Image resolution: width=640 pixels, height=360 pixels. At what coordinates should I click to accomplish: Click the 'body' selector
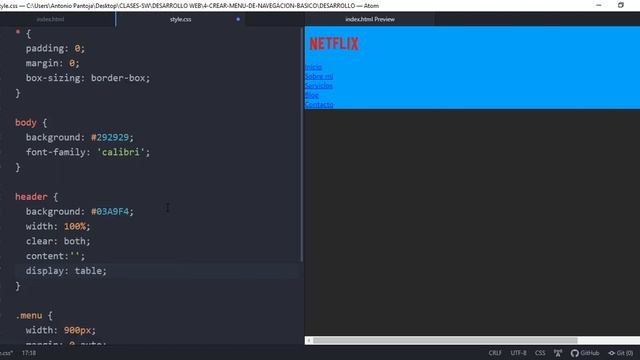pos(26,122)
